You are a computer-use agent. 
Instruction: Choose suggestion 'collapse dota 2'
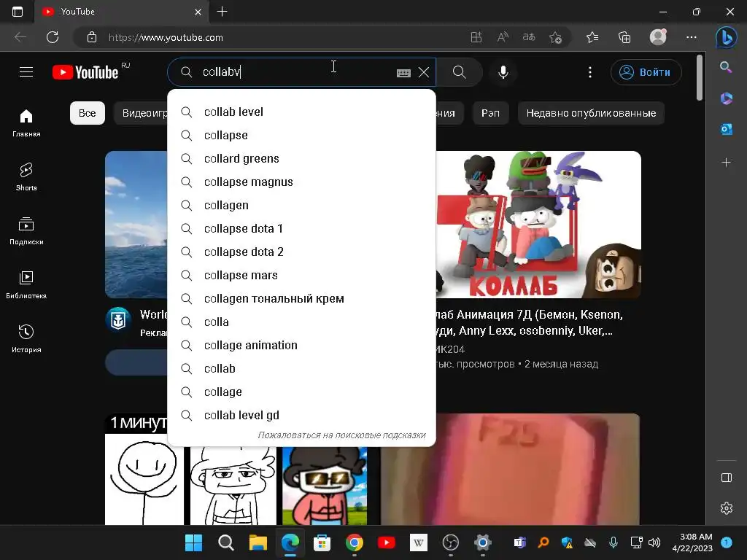point(301,252)
